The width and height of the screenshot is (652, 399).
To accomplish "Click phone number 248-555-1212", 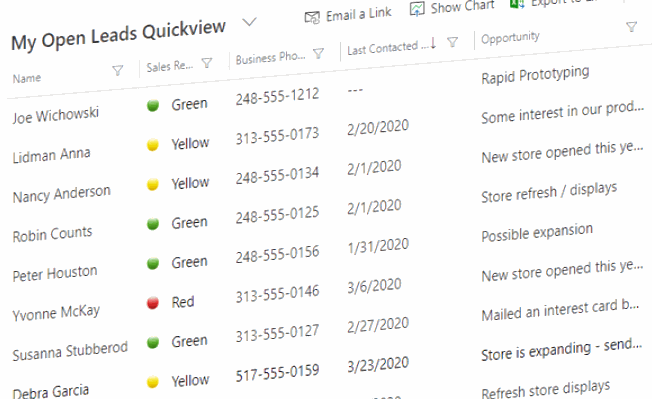I will coord(277,96).
